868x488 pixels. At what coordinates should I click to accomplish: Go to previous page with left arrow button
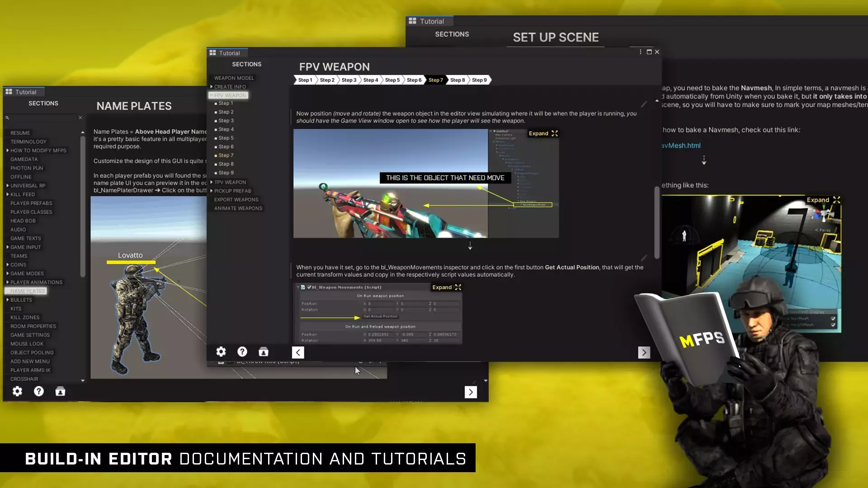coord(298,352)
